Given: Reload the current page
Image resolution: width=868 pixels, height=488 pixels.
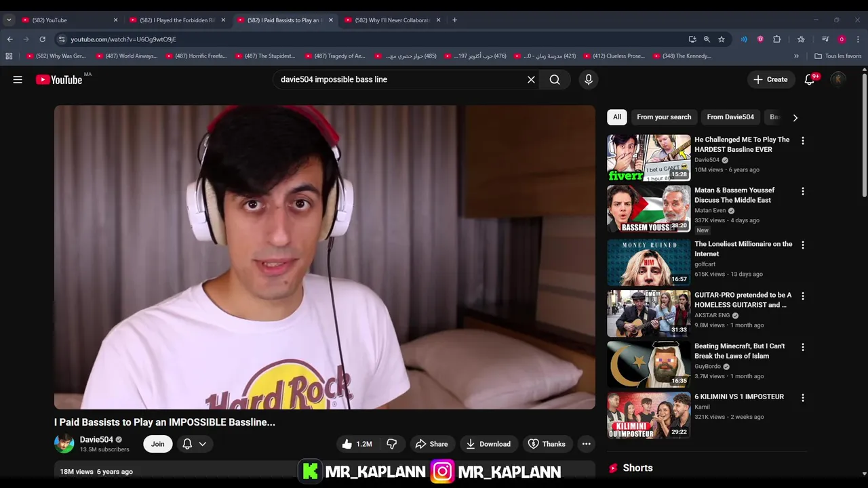Looking at the screenshot, I should pyautogui.click(x=42, y=39).
